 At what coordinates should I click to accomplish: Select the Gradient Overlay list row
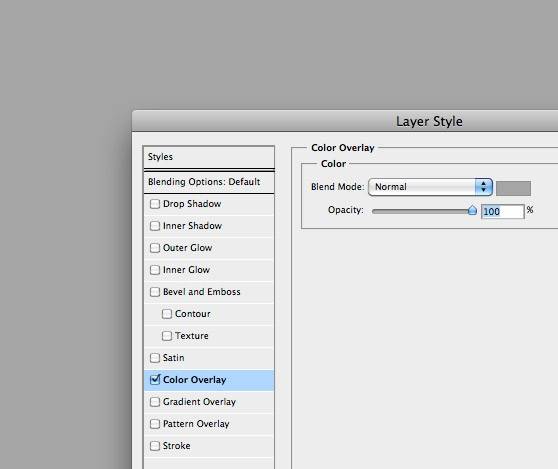coord(209,402)
